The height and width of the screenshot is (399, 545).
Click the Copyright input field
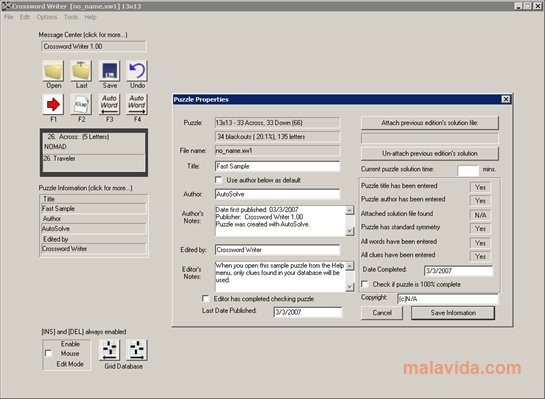[448, 299]
